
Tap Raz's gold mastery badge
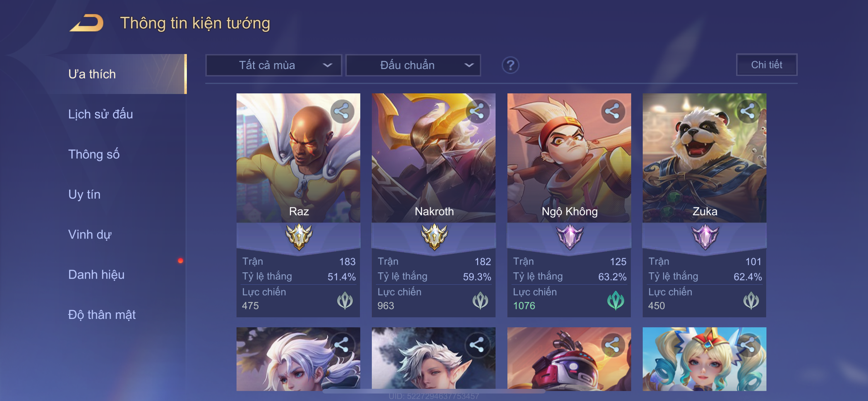[299, 237]
